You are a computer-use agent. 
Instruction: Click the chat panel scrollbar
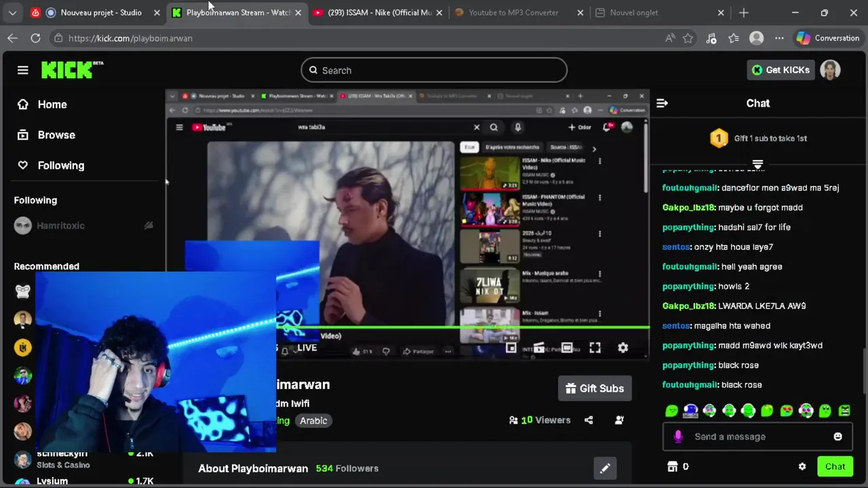point(863,370)
